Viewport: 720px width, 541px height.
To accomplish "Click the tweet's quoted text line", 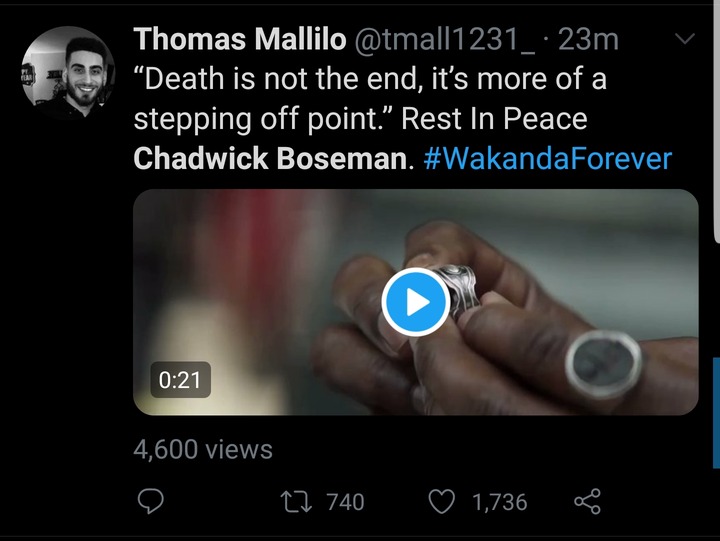I will pyautogui.click(x=370, y=79).
